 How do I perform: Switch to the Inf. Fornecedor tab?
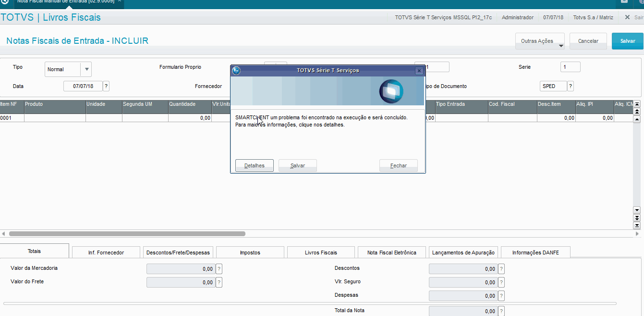[x=106, y=253]
